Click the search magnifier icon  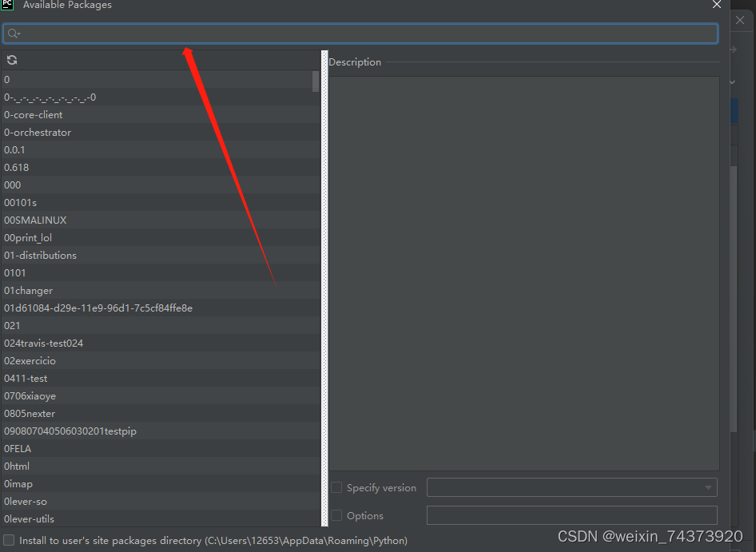[x=14, y=34]
